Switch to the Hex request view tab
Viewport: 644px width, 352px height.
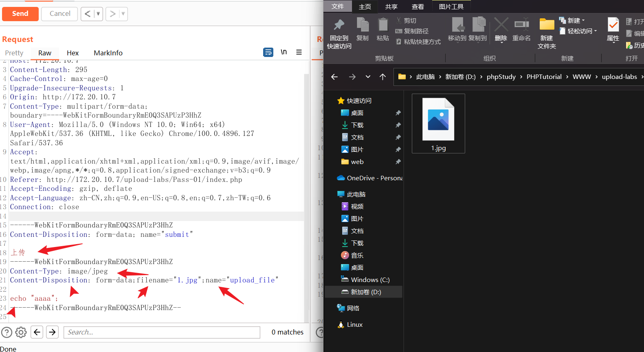pos(73,53)
